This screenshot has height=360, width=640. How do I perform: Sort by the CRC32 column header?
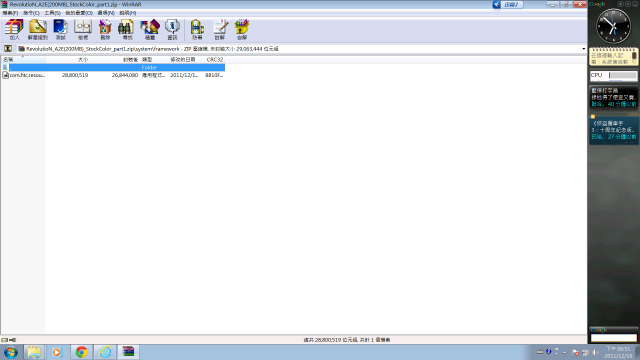(214, 60)
